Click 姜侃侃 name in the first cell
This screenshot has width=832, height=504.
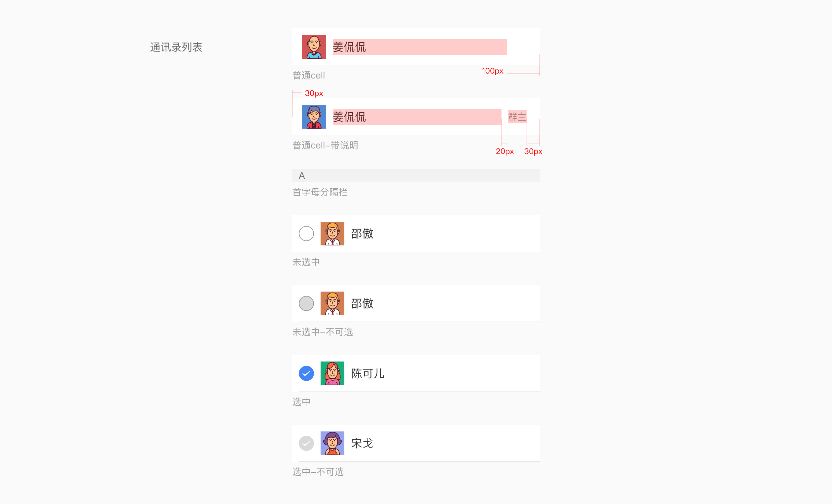pyautogui.click(x=350, y=47)
